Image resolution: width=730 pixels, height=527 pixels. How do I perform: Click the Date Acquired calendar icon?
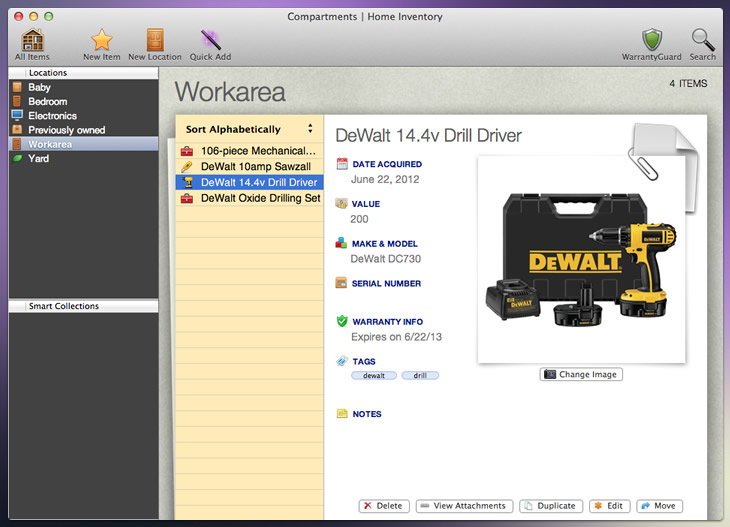coord(342,163)
